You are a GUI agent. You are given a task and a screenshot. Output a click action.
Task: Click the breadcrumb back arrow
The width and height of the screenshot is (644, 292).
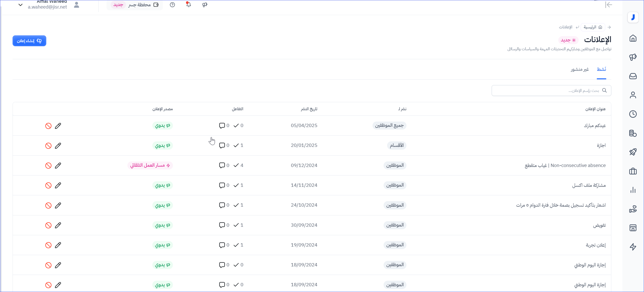tap(609, 27)
